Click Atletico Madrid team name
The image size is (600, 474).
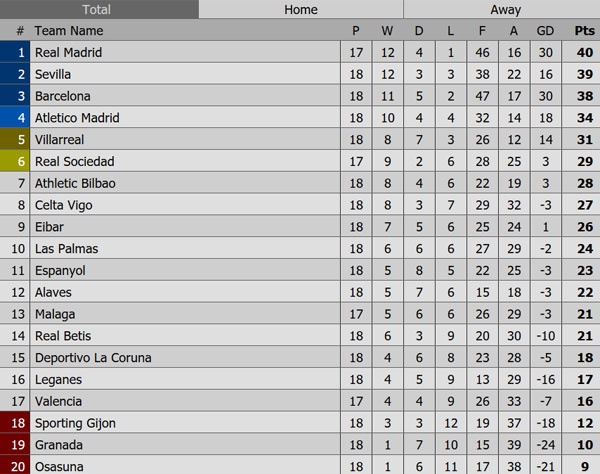click(77, 118)
